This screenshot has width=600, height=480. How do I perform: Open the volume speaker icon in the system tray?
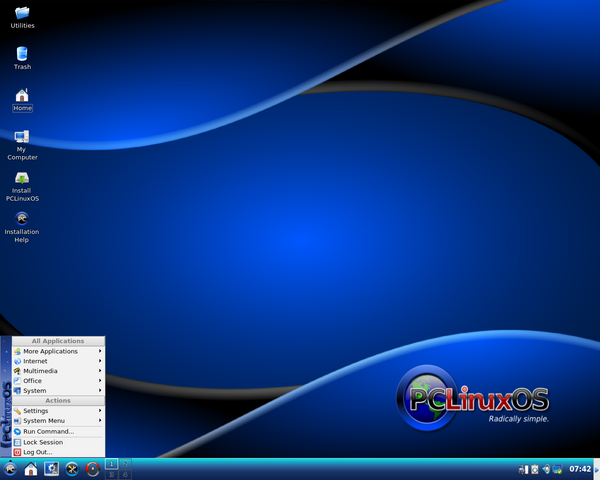pyautogui.click(x=546, y=469)
